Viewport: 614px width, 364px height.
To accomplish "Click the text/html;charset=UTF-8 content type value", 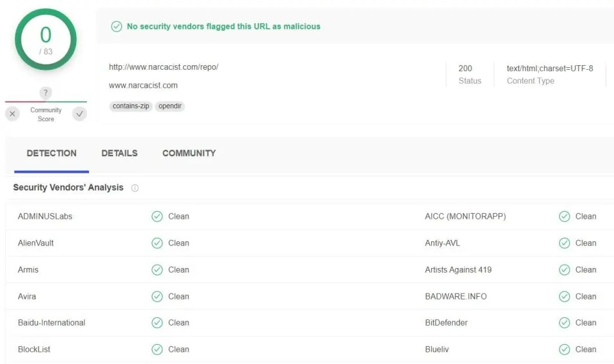I will (x=550, y=68).
